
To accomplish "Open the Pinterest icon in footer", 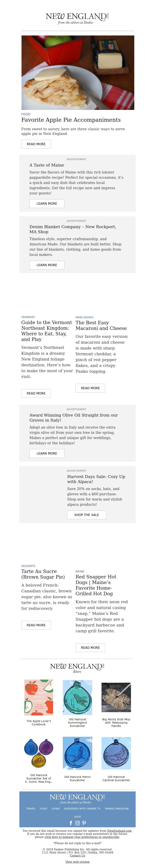I will (84, 823).
